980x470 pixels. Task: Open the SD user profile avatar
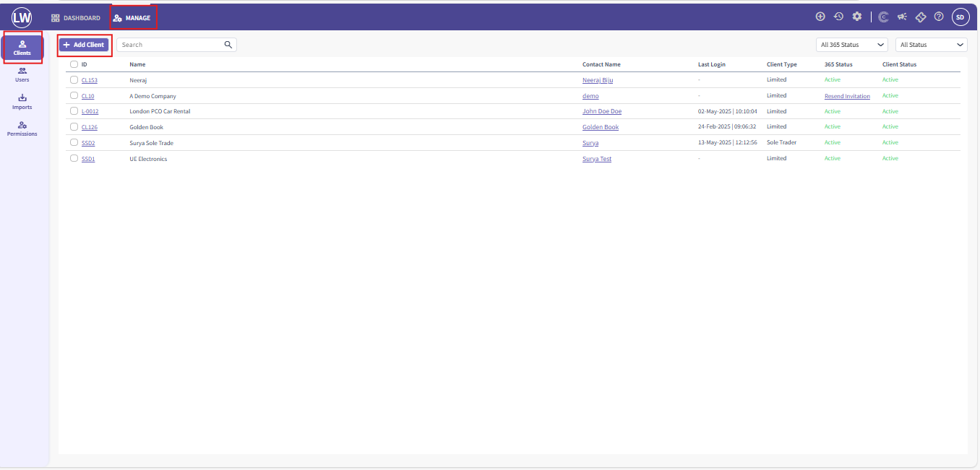[x=960, y=17]
